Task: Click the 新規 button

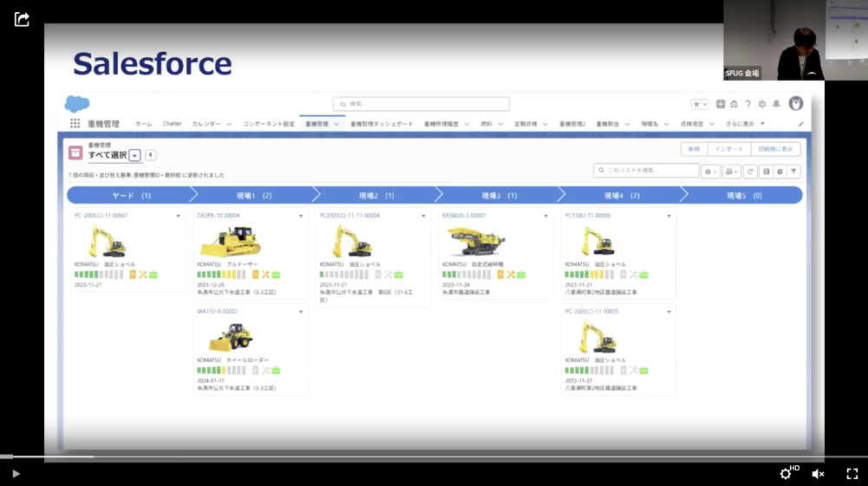Action: pos(695,149)
